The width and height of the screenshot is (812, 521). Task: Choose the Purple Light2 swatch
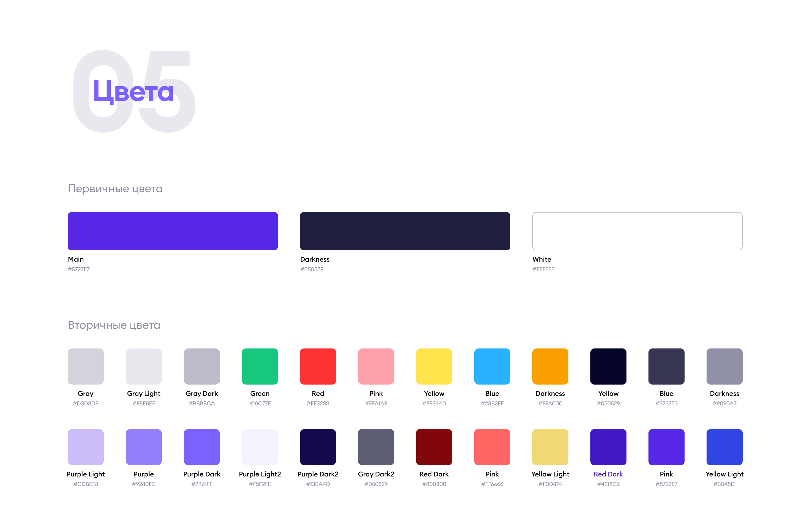coord(260,447)
